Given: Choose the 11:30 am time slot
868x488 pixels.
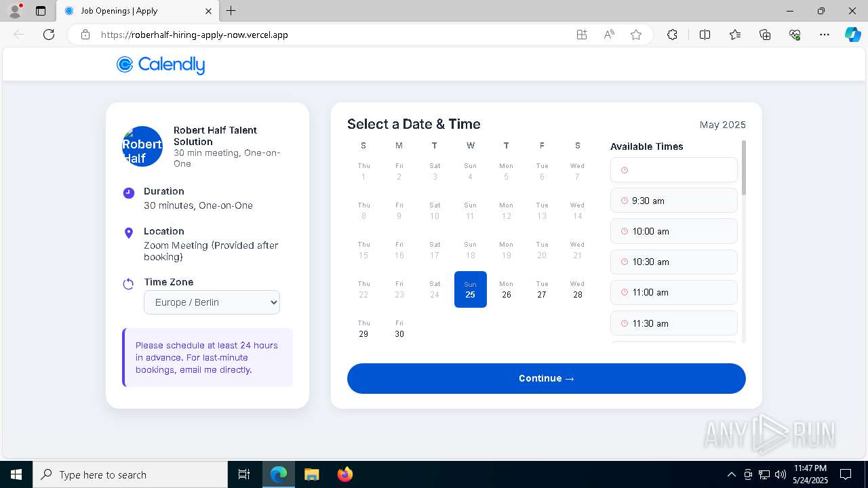Looking at the screenshot, I should pyautogui.click(x=674, y=323).
